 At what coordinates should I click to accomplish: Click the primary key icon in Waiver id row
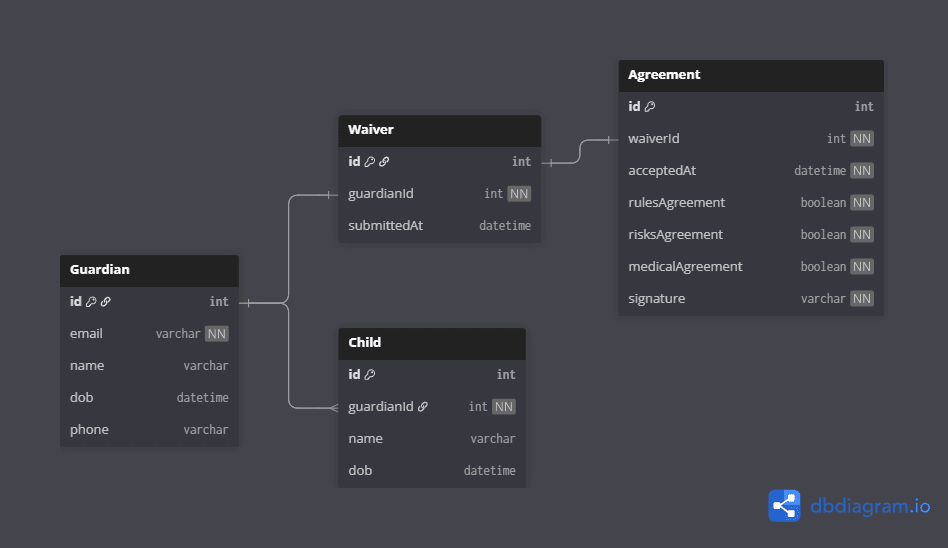tap(370, 162)
